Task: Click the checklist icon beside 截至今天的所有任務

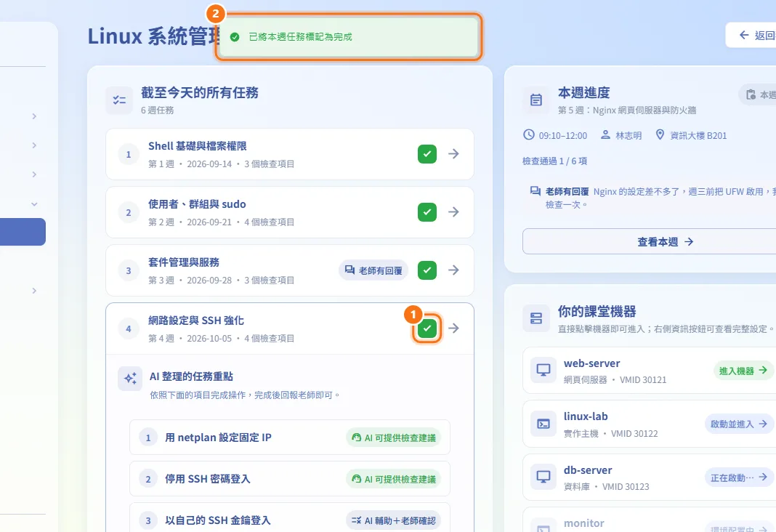Action: pos(119,100)
